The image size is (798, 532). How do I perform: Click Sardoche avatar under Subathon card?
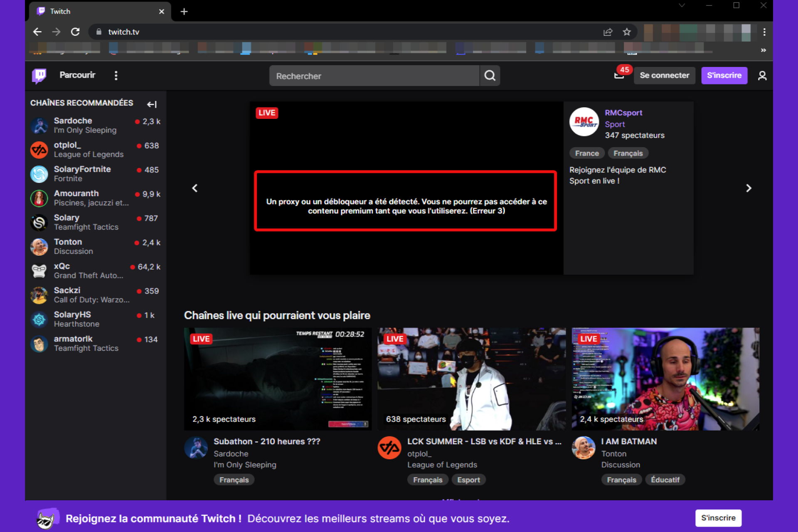point(196,448)
